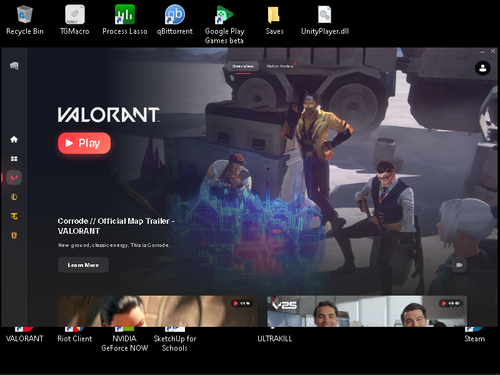Screen dimensions: 500x375
Task: Go to Home in Riot Client sidebar
Action: tap(14, 139)
